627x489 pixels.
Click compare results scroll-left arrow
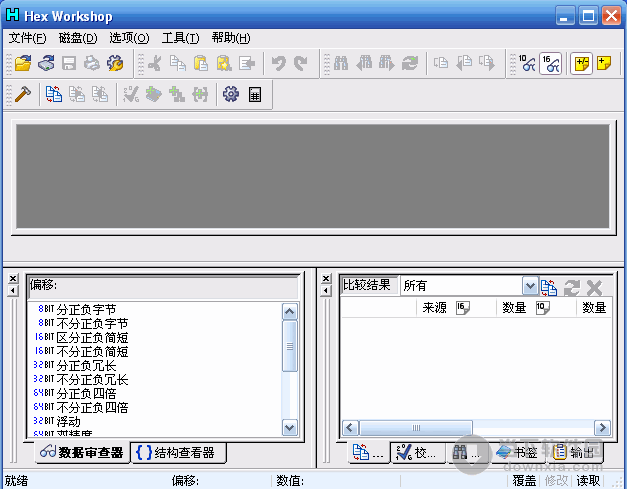[350, 428]
